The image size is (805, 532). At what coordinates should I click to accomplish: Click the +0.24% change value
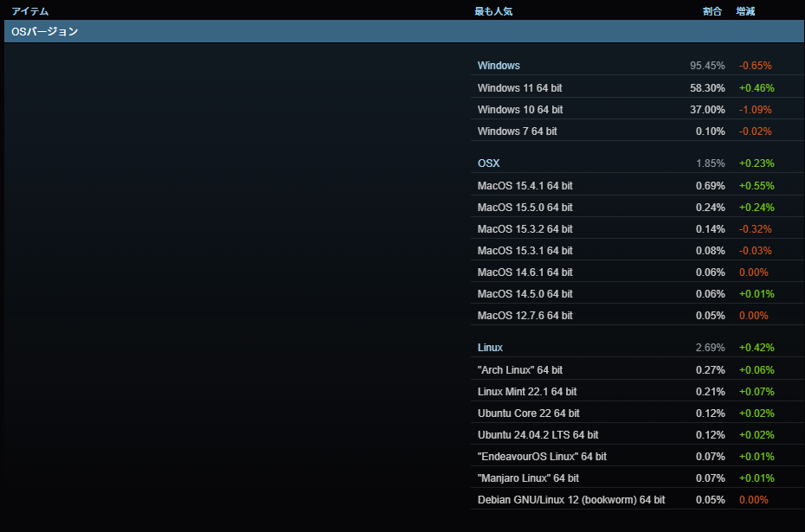757,208
